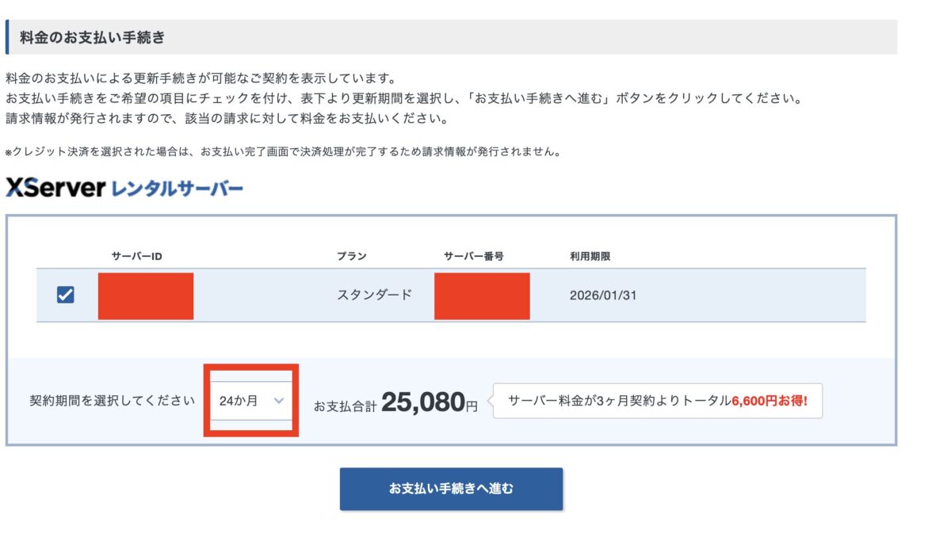Select the スタンダード plan text
The width and height of the screenshot is (951, 560).
[x=374, y=295]
